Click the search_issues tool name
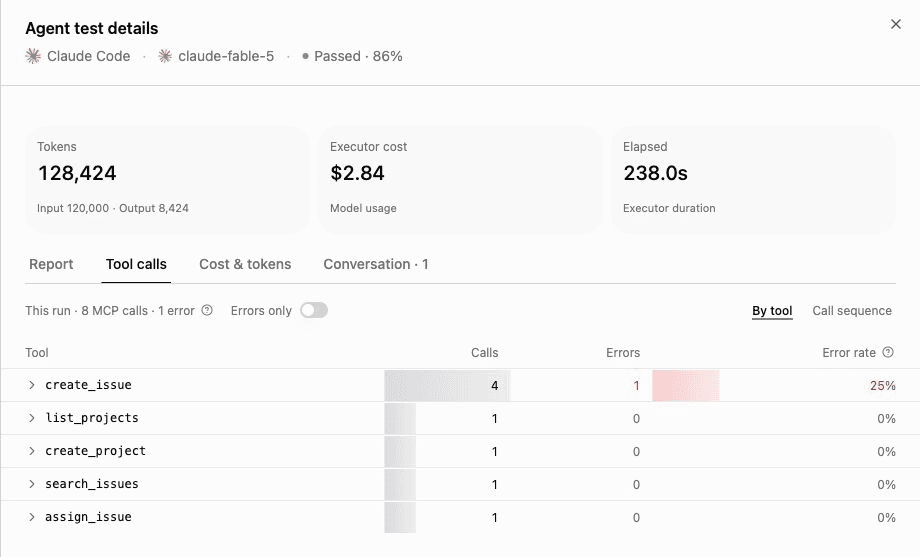The height and width of the screenshot is (557, 920). coord(92,484)
